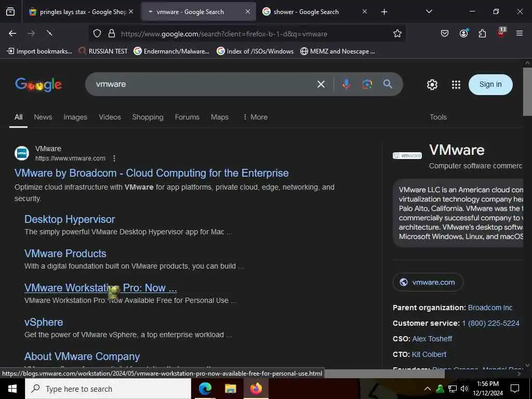The height and width of the screenshot is (399, 532).
Task: Open RUSSIAN TEST bookmark
Action: (103, 51)
